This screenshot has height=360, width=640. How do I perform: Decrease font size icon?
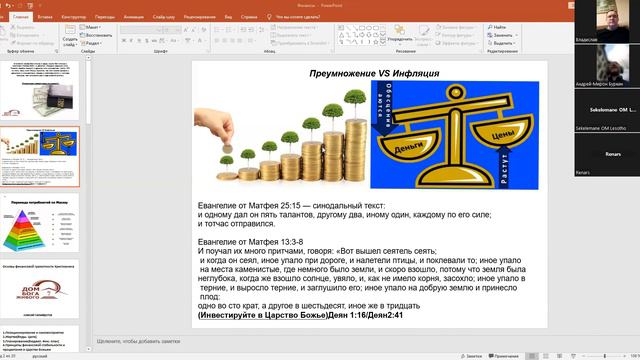[193, 30]
